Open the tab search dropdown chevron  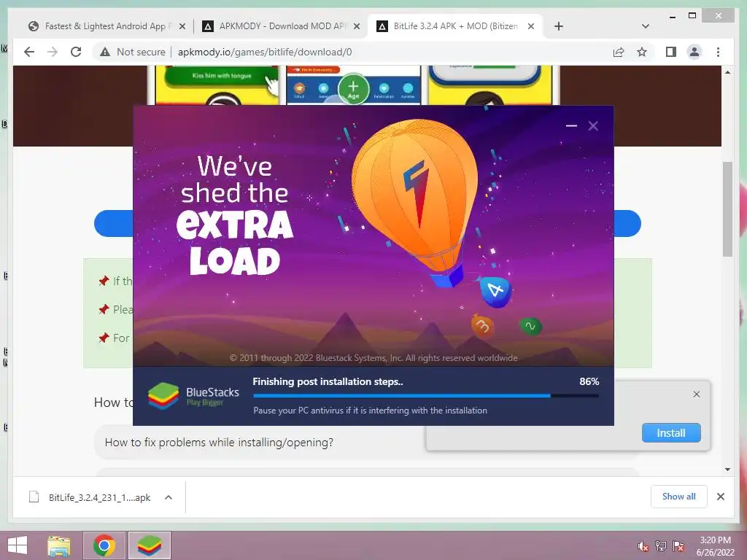(646, 26)
